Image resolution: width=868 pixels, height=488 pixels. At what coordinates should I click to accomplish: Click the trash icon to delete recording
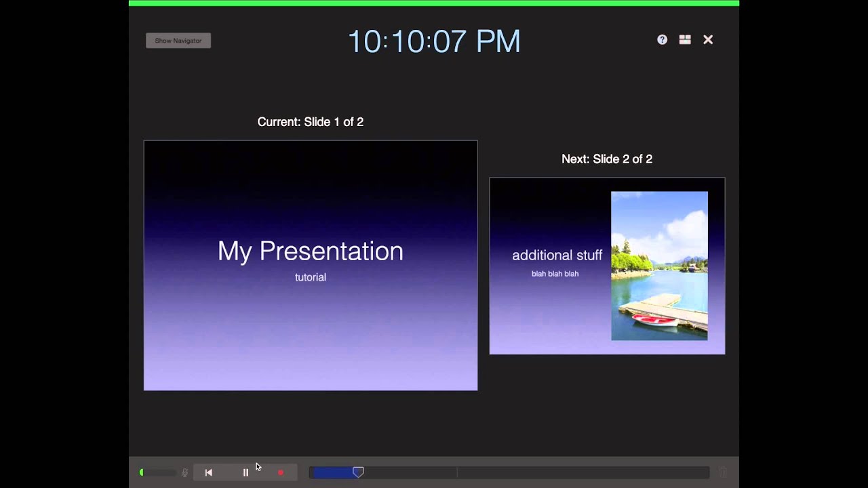coord(723,472)
